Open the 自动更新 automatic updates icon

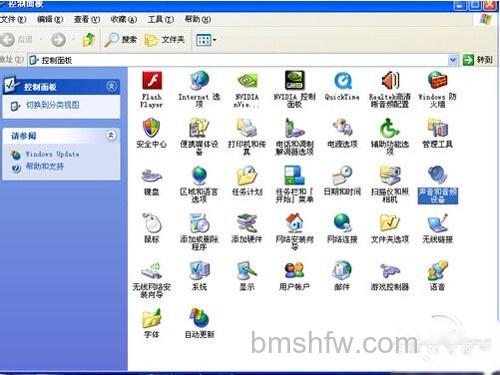click(x=199, y=318)
